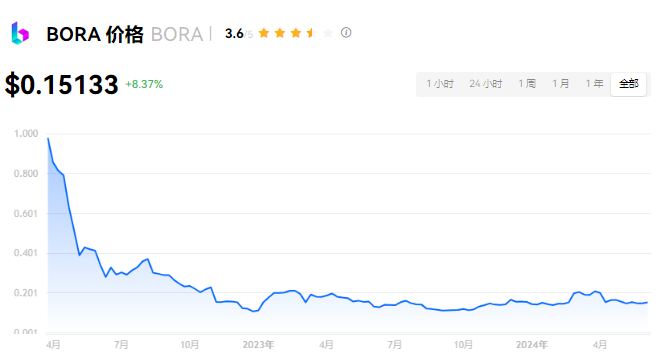This screenshot has width=660, height=362.
Task: Click the gray BORA ticker symbol
Action: pos(177,34)
